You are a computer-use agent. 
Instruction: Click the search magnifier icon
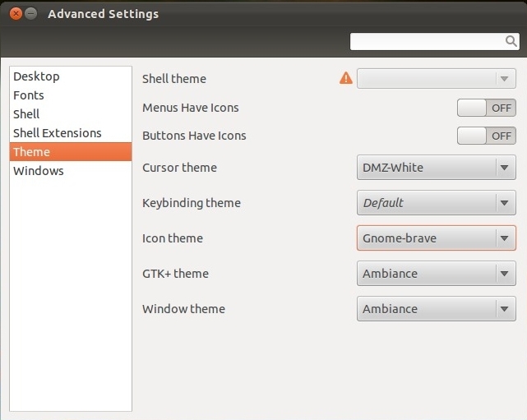[511, 41]
